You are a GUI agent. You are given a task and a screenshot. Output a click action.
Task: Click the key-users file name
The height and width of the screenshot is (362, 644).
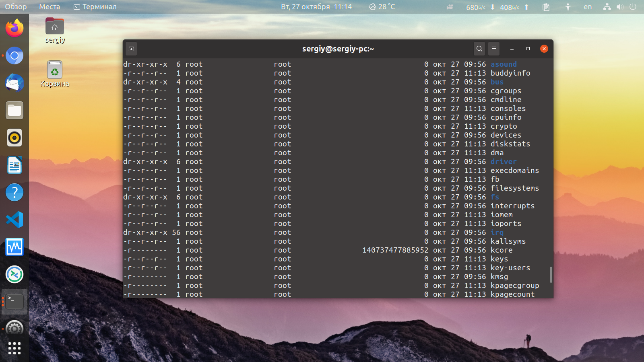(510, 268)
